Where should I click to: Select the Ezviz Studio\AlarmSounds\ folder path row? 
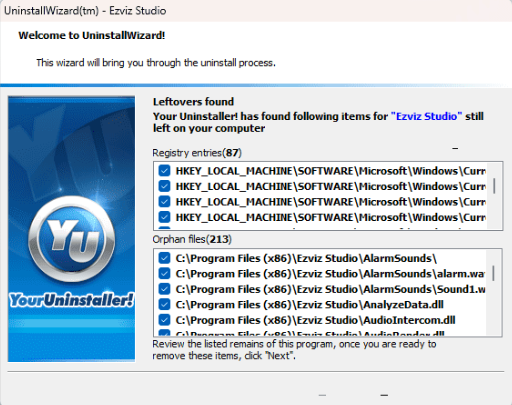tap(306, 258)
